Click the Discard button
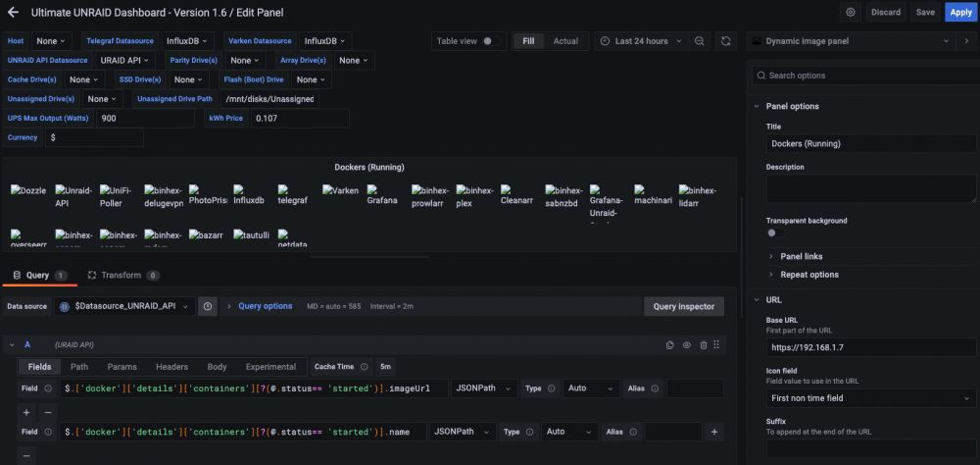 click(886, 12)
